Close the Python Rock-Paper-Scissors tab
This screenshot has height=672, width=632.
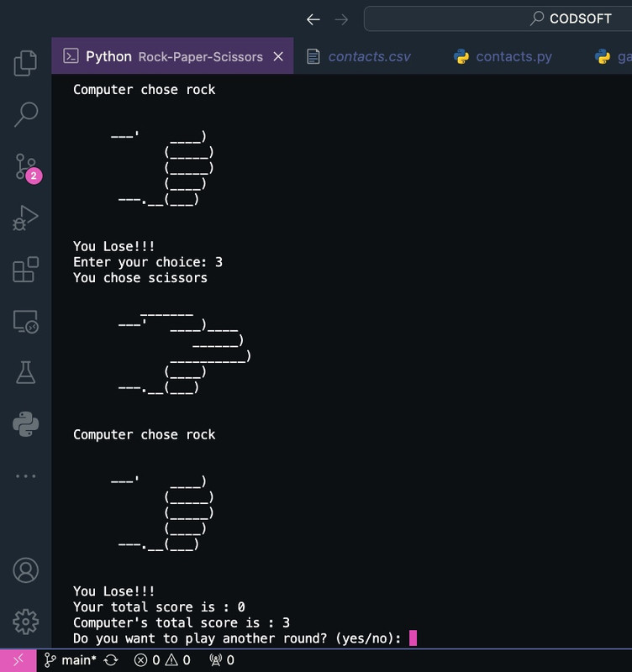[x=278, y=56]
